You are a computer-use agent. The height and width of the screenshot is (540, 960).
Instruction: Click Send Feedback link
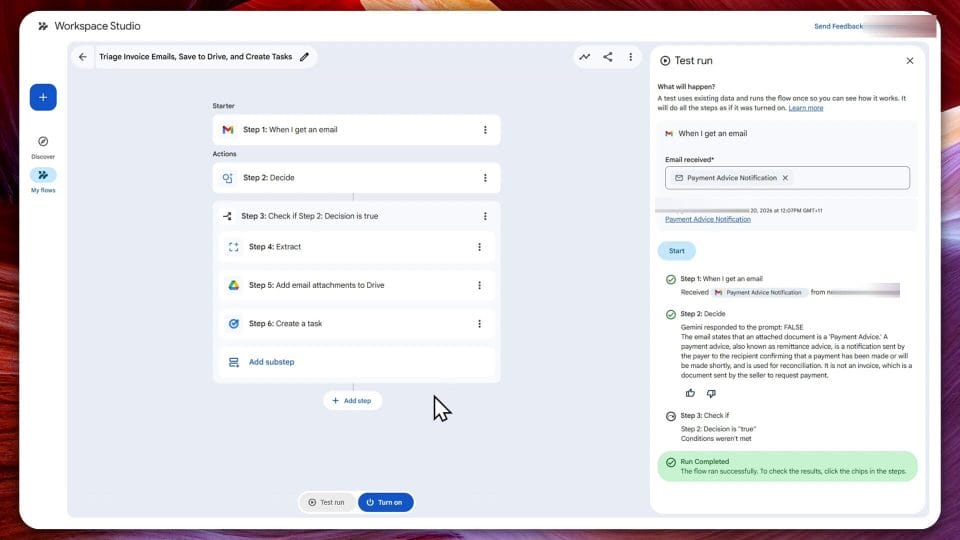point(838,26)
